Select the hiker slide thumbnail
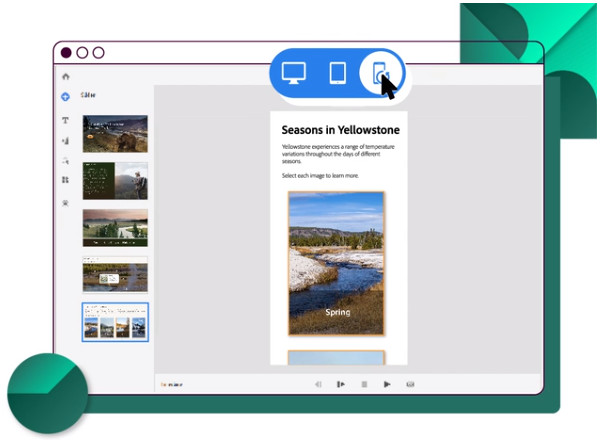This screenshot has width=601, height=440. (x=115, y=181)
